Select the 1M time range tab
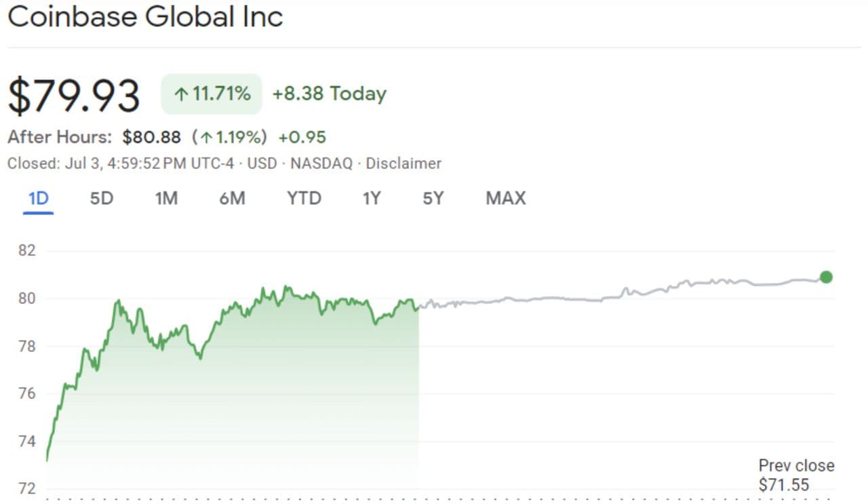Image resolution: width=868 pixels, height=504 pixels. (166, 198)
